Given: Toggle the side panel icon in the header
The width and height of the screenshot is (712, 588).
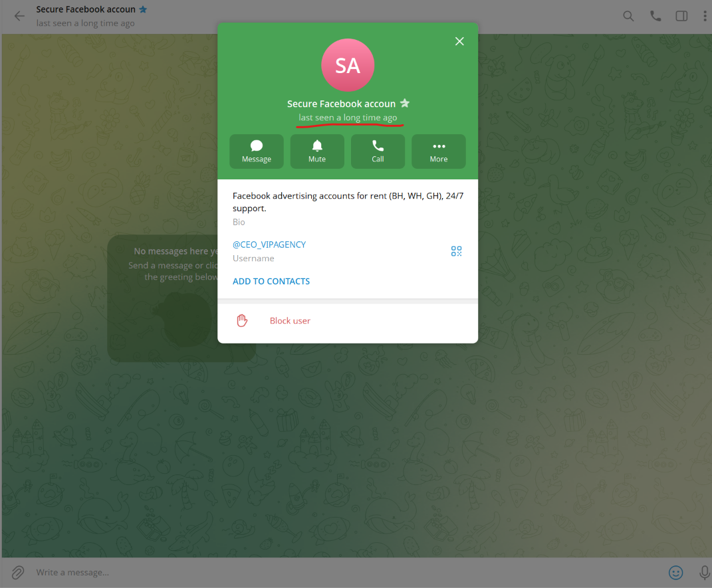Looking at the screenshot, I should 681,17.
